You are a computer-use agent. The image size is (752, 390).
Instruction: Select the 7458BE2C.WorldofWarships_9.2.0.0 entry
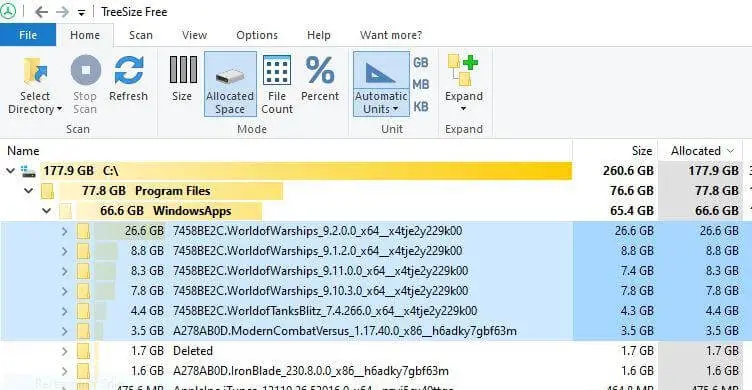pos(317,231)
